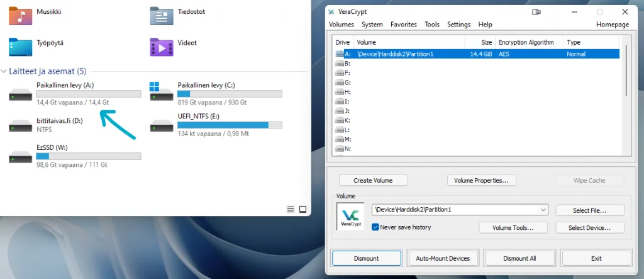Open the Volumes menu

[341, 25]
